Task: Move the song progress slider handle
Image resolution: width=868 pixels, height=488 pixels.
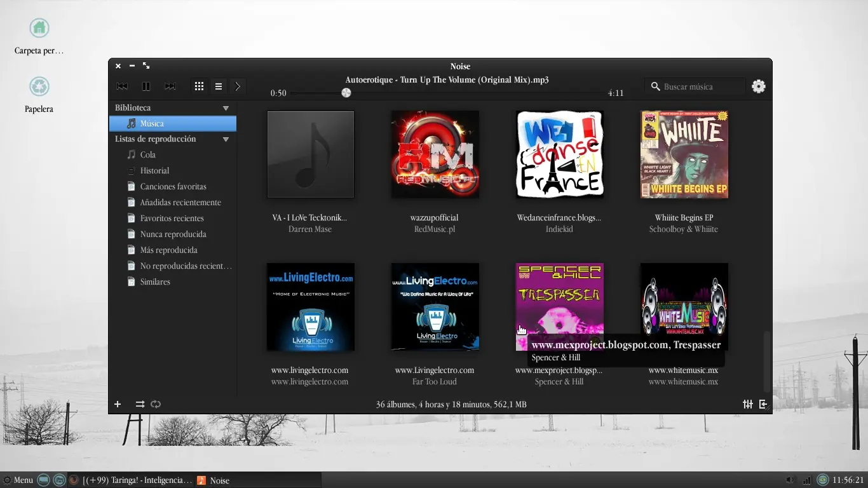Action: (346, 93)
